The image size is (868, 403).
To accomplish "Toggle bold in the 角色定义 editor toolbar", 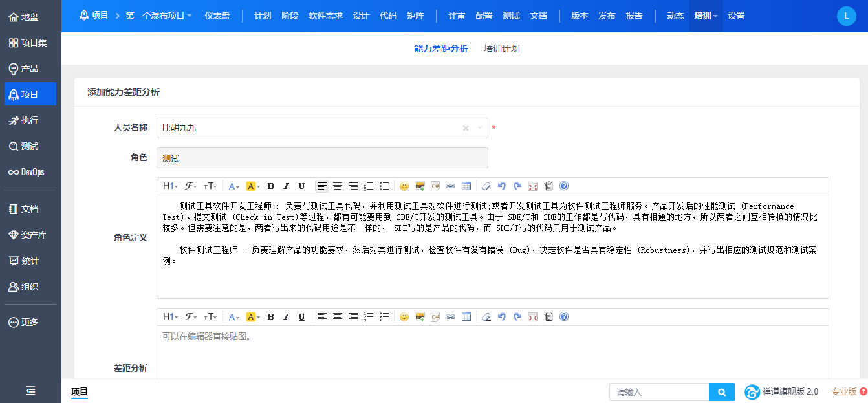I will pos(271,186).
